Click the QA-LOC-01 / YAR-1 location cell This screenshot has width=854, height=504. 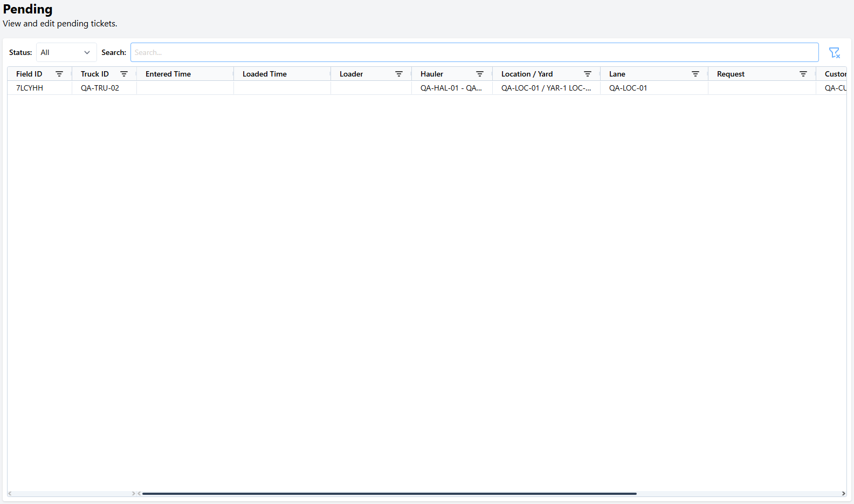pos(546,88)
